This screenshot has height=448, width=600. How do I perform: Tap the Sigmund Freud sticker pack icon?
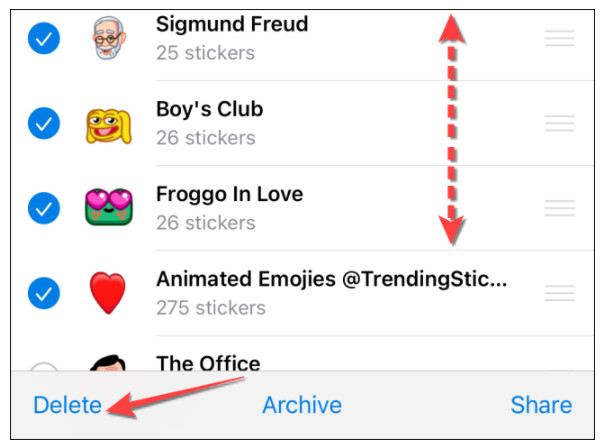tap(107, 38)
